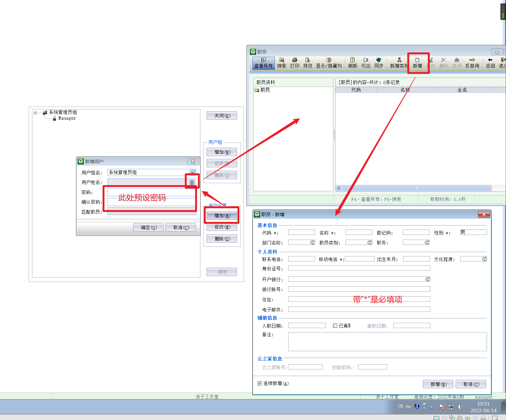Click the 名称 column header
Screen dimensions: 506x420
click(405, 90)
